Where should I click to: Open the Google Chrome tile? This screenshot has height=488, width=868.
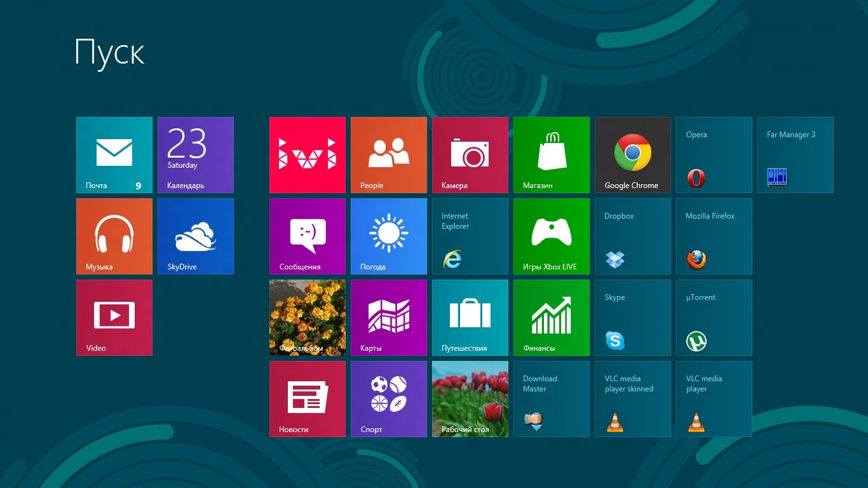tap(632, 154)
